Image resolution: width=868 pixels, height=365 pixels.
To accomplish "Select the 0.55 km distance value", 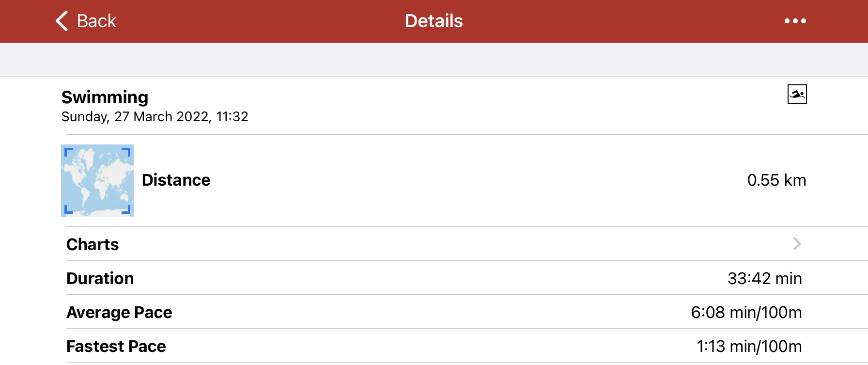I will (x=776, y=180).
